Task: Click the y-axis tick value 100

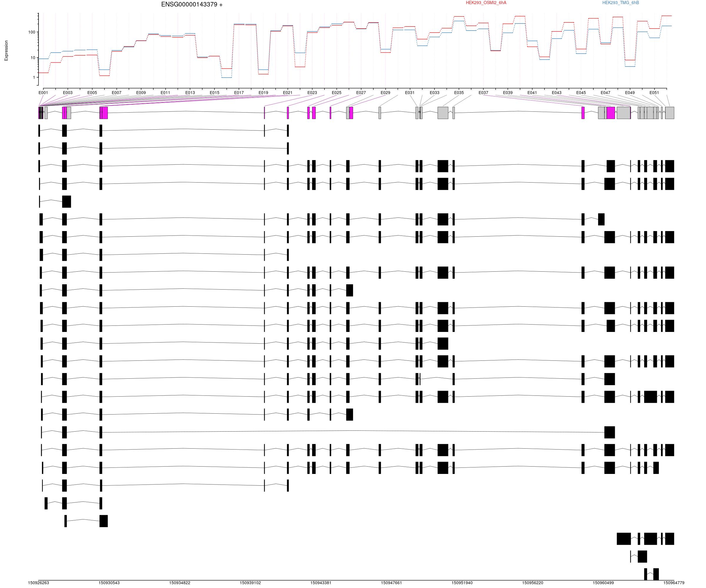Action: pyautogui.click(x=31, y=32)
